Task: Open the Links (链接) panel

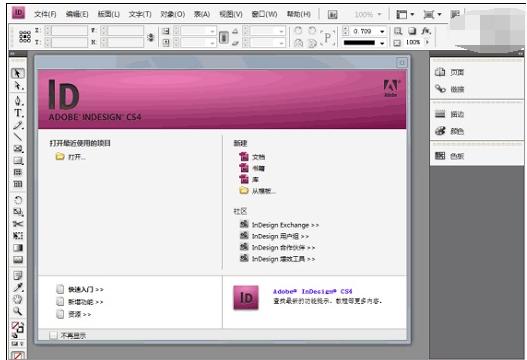Action: point(449,89)
